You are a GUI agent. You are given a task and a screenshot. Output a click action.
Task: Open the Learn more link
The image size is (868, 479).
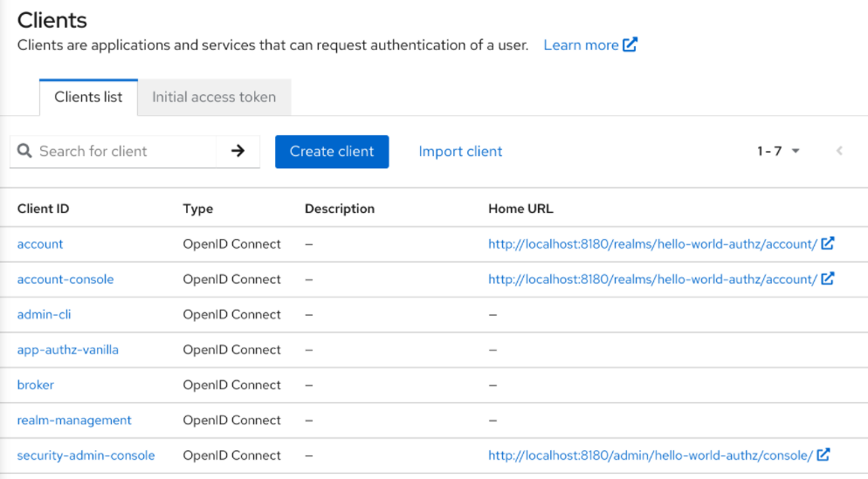(x=581, y=45)
